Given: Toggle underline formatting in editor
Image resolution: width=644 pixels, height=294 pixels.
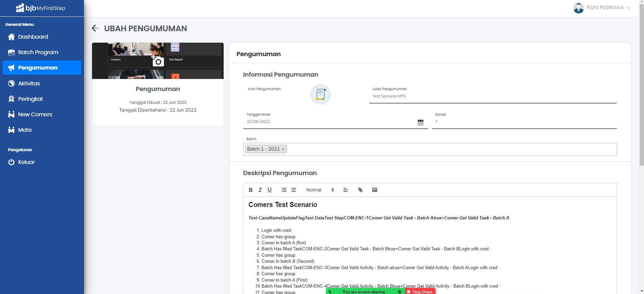Looking at the screenshot, I should [270, 190].
